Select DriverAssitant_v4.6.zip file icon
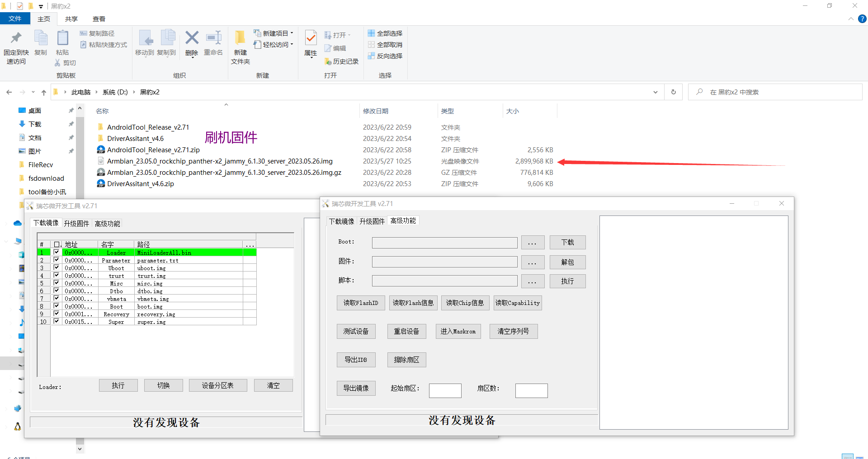This screenshot has width=868, height=459. [101, 183]
